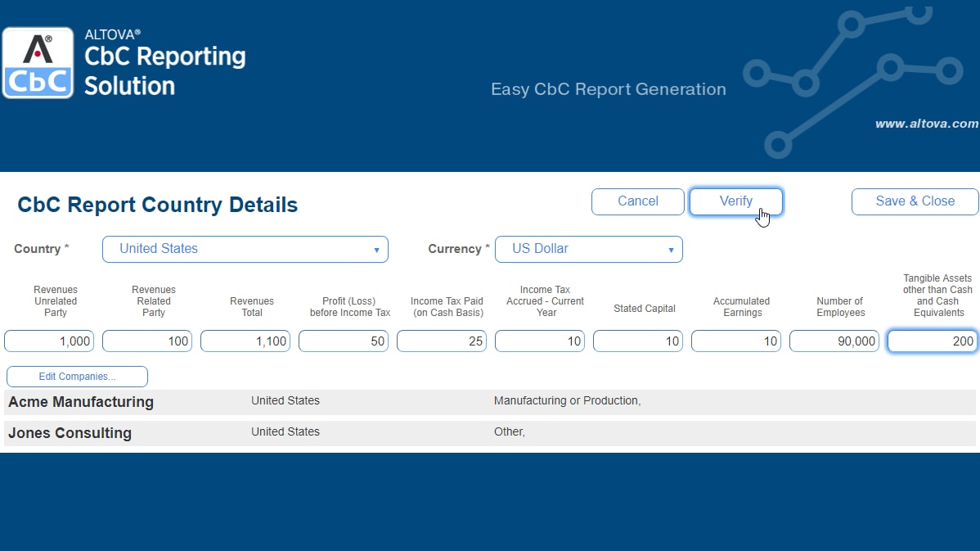980x551 pixels.
Task: Click the Easy CbC Report Generation tagline
Action: point(608,89)
